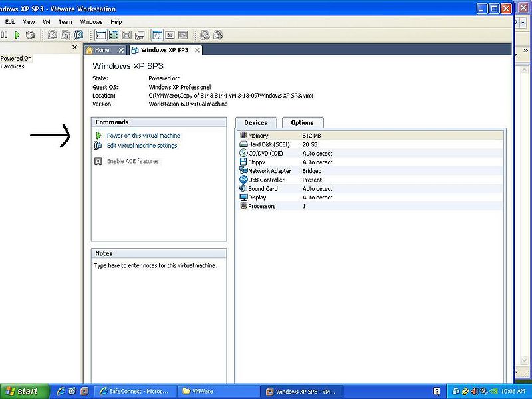
Task: Click the system tray clock
Action: point(513,392)
